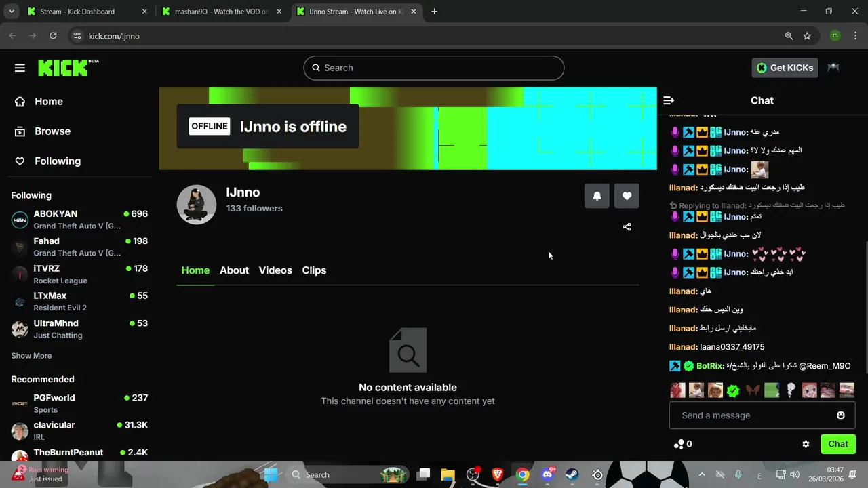Open iTVRZ's Rocket League channel
This screenshot has width=868, height=488.
[x=79, y=274]
